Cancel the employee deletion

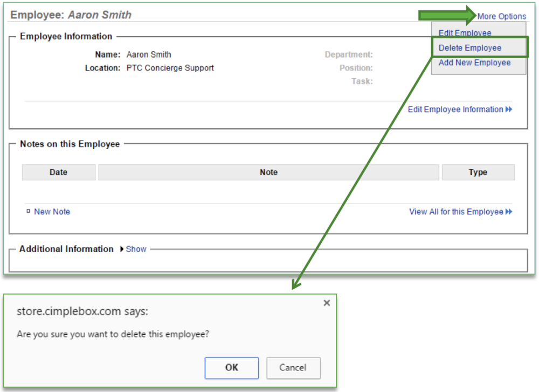click(293, 368)
